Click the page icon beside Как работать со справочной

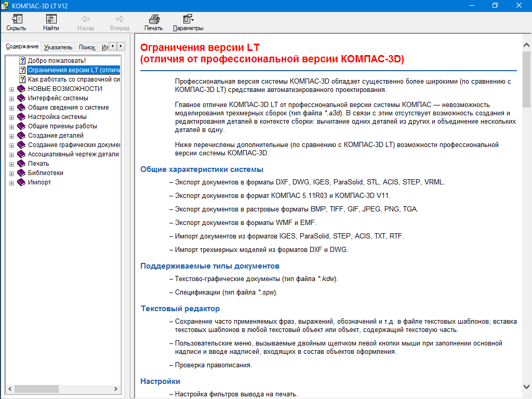click(x=22, y=79)
